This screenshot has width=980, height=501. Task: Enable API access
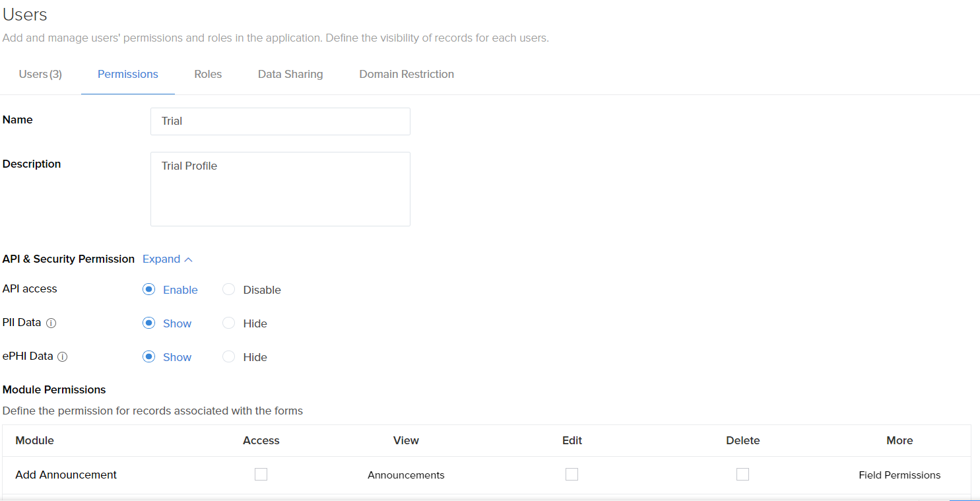tap(148, 289)
